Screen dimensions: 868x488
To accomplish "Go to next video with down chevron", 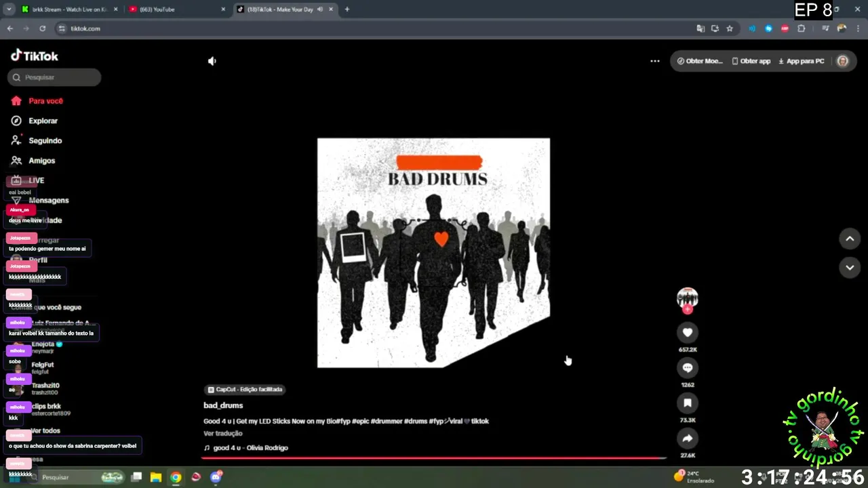I will click(x=850, y=268).
